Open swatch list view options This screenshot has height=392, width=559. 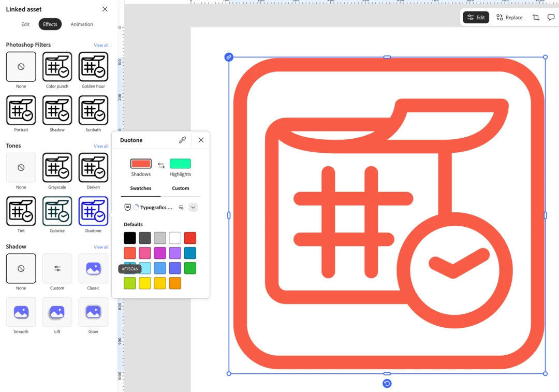(x=181, y=207)
